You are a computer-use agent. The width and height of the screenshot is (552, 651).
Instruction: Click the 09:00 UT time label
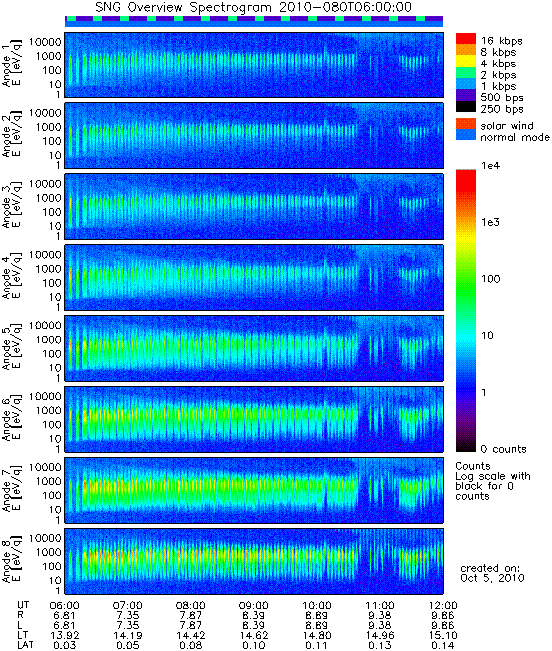254,605
